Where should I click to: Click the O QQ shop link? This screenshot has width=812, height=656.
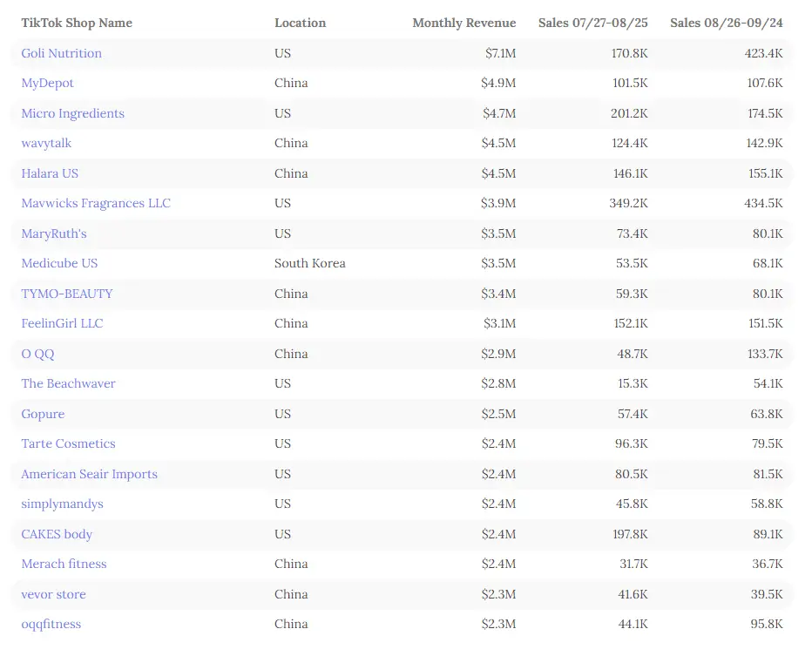click(37, 354)
